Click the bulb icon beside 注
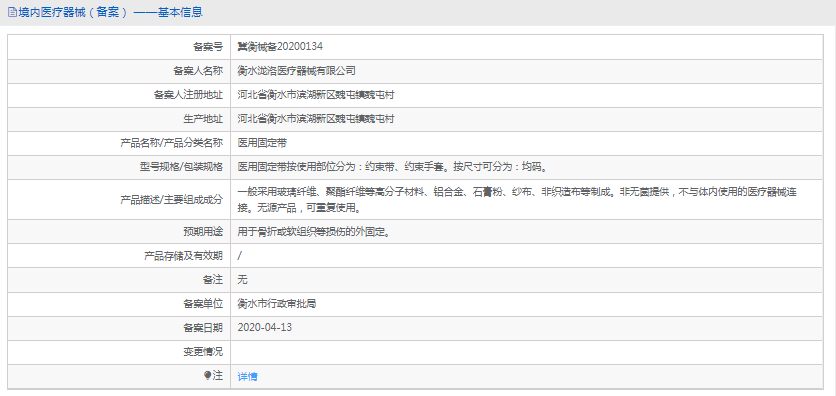This screenshot has height=396, width=836. 207,376
